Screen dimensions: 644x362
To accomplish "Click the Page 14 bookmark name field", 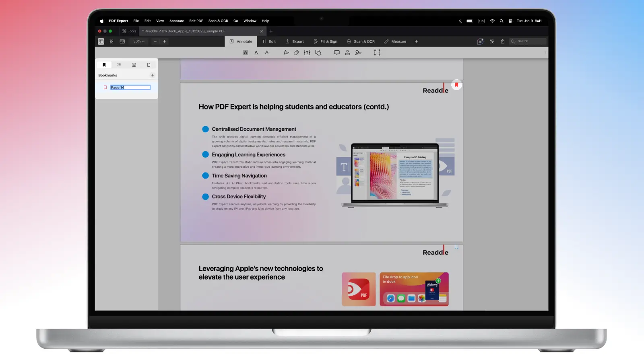I will pyautogui.click(x=130, y=87).
